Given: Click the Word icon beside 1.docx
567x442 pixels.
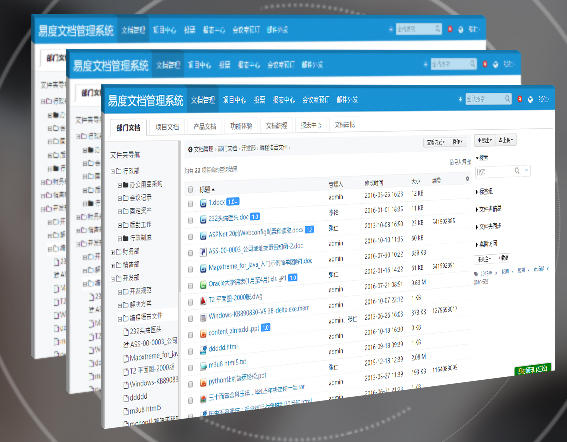Looking at the screenshot, I should 203,203.
